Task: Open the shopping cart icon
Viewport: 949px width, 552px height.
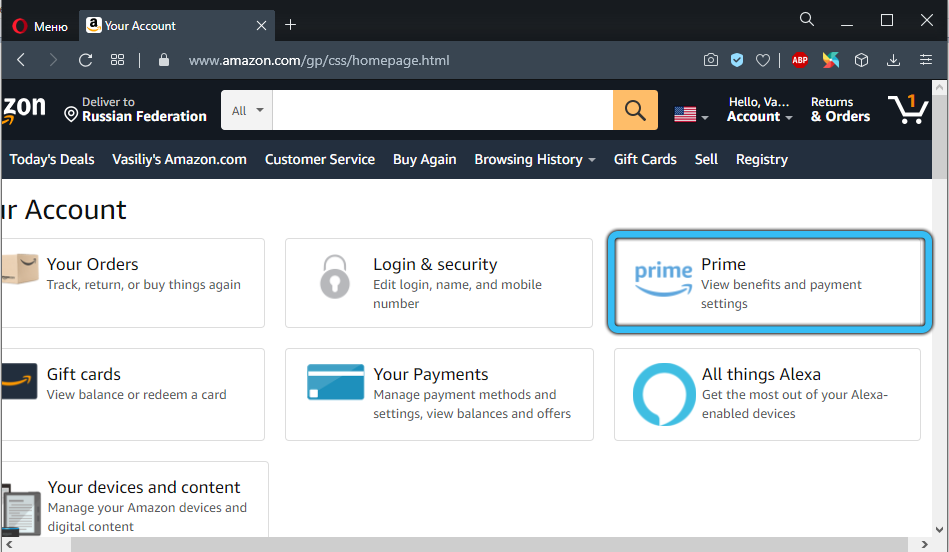Action: [907, 109]
